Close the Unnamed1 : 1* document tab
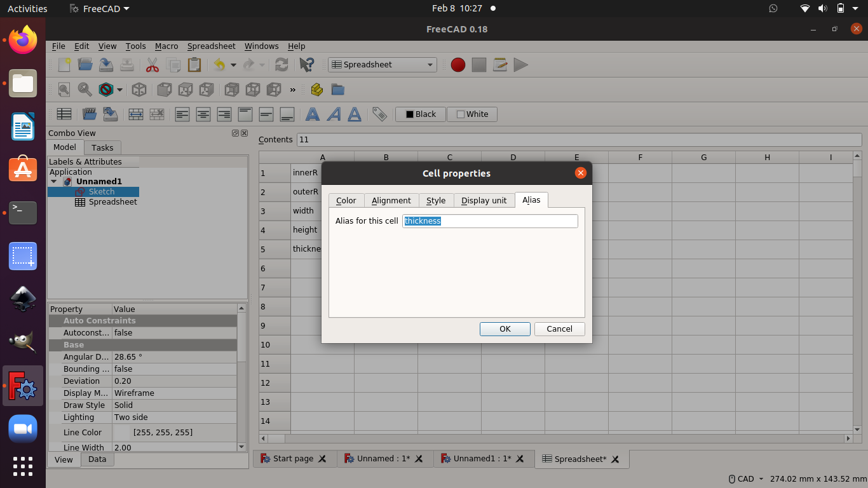The height and width of the screenshot is (488, 868). click(520, 459)
